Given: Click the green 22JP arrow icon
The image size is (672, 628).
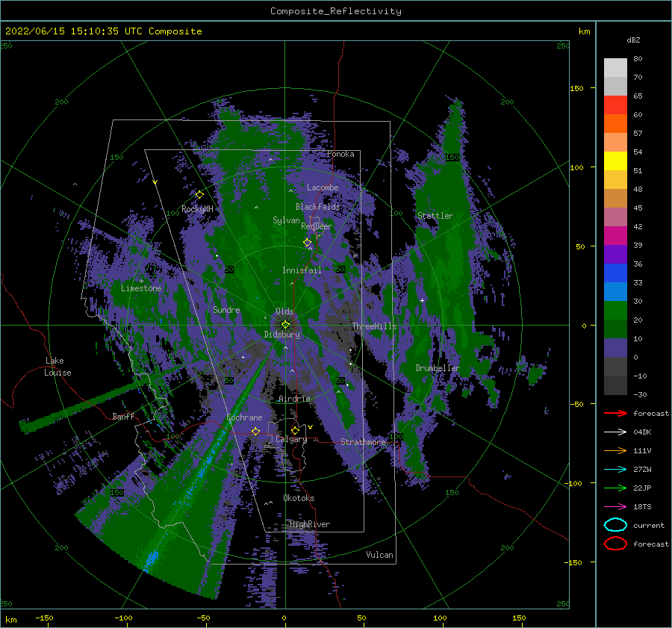Looking at the screenshot, I should pos(615,488).
